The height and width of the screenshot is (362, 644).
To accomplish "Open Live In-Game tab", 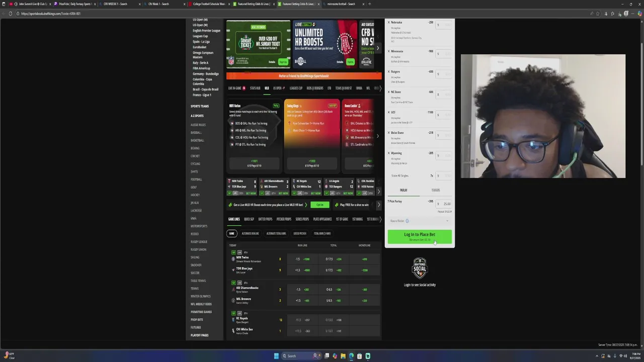I will pos(236,88).
